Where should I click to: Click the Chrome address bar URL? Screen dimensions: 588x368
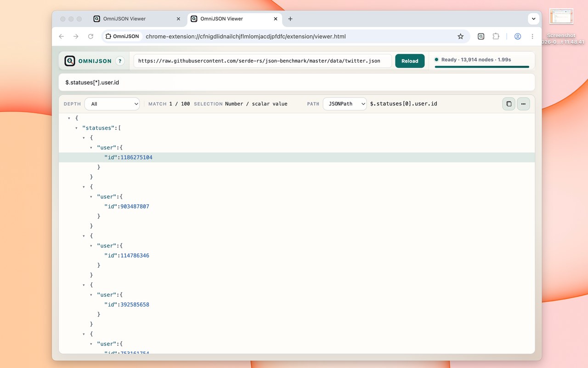(246, 36)
